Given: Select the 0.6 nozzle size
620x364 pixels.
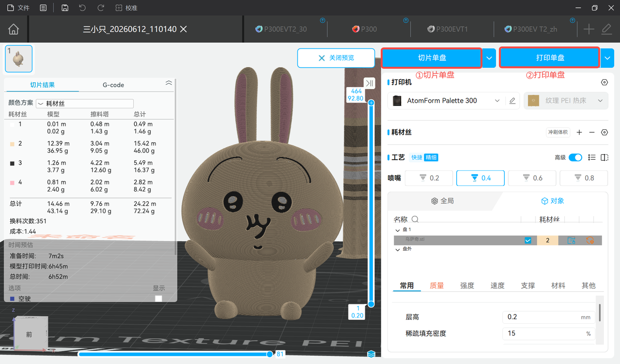Looking at the screenshot, I should click(532, 178).
